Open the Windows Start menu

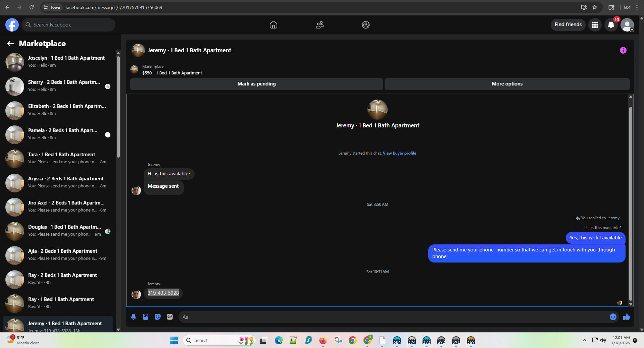174,341
